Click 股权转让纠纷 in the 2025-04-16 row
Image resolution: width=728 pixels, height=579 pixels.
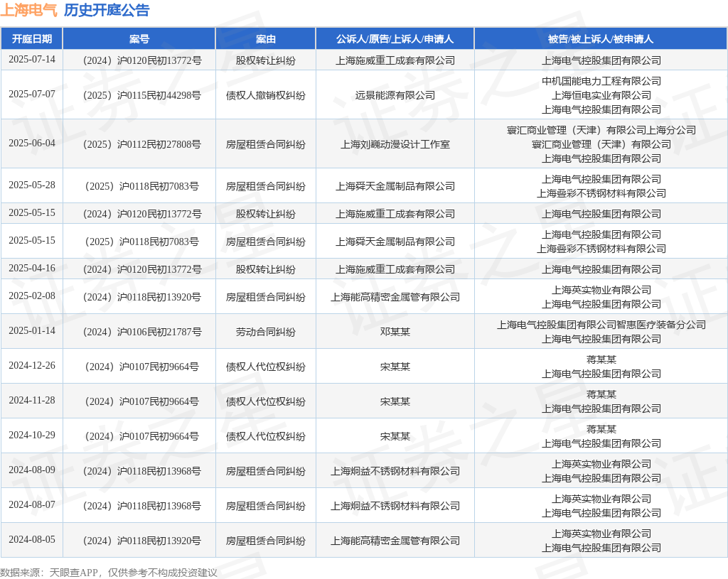(x=266, y=269)
